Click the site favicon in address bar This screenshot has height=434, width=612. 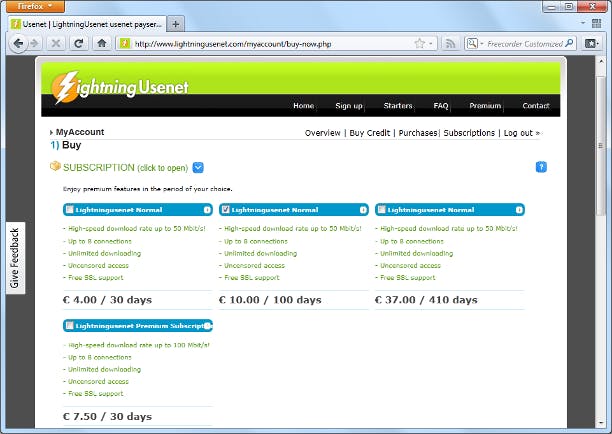(125, 43)
